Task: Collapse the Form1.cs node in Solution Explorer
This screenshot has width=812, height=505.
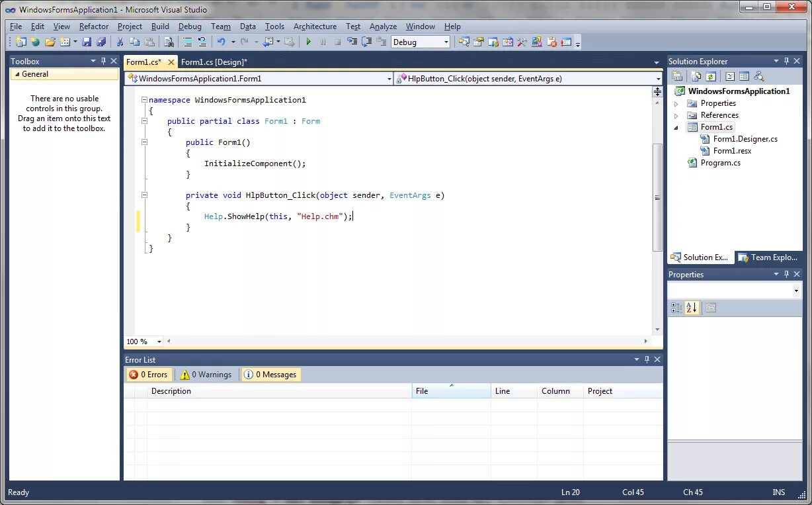Action: point(676,128)
